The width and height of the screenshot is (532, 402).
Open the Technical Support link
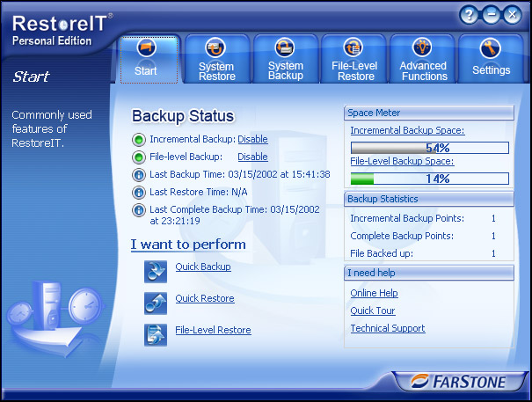387,328
